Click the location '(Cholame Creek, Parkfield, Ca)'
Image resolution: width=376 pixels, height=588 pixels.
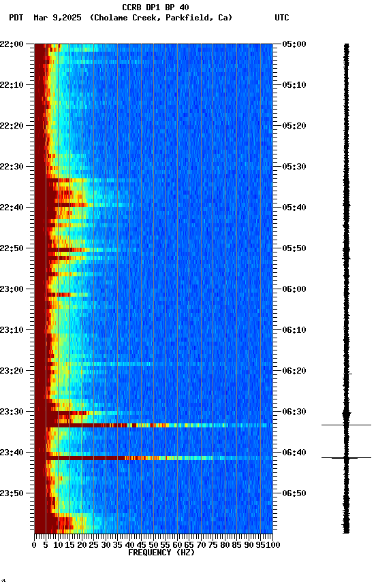click(161, 18)
